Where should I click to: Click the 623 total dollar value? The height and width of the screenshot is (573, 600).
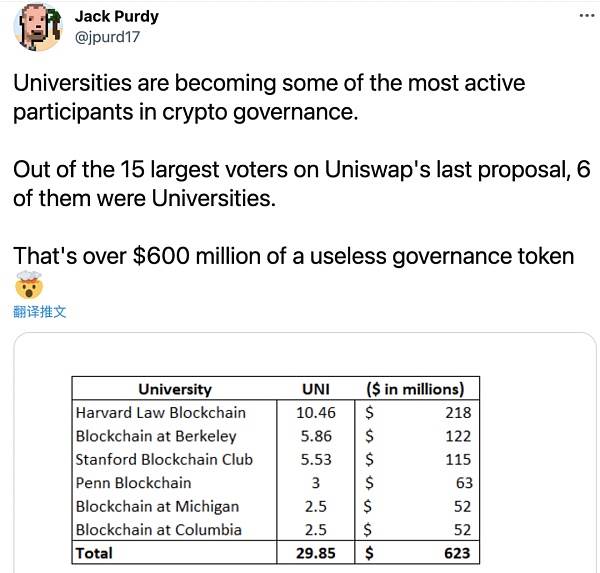[457, 553]
